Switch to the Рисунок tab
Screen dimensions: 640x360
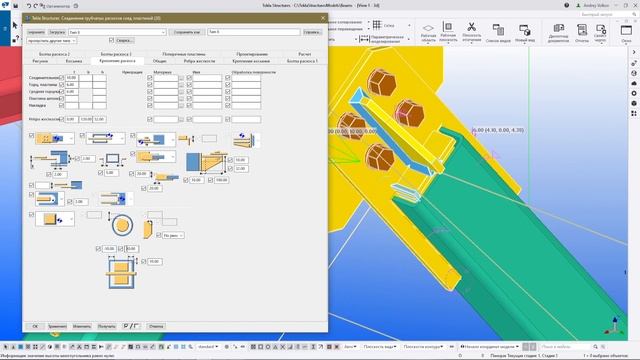(x=40, y=61)
